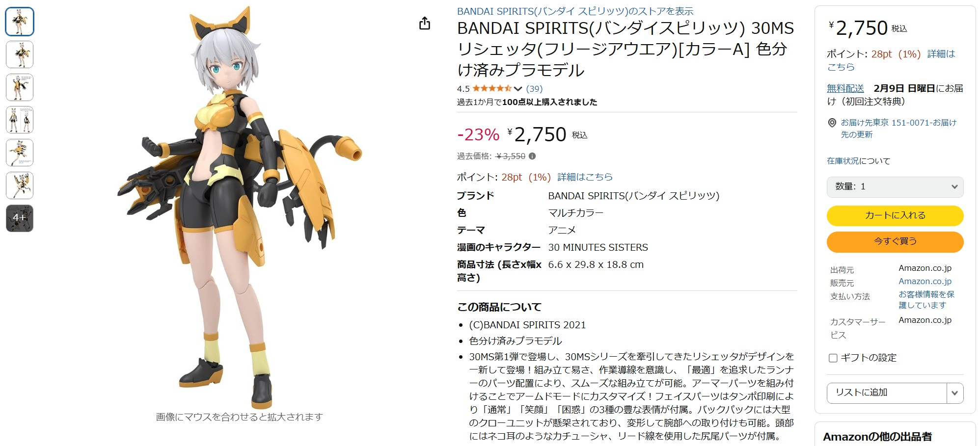Screen dimensions: 980x446
Task: Click the 4+ extra images thumbnail
Action: click(19, 218)
